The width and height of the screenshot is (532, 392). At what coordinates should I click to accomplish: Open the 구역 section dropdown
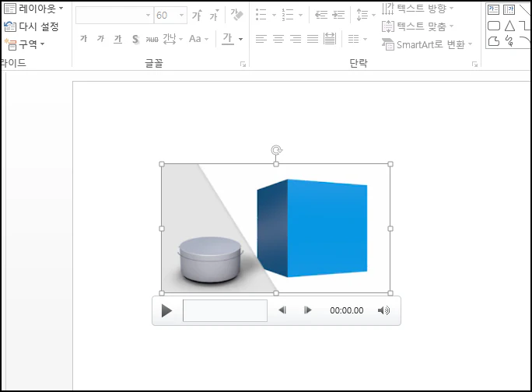pyautogui.click(x=24, y=44)
